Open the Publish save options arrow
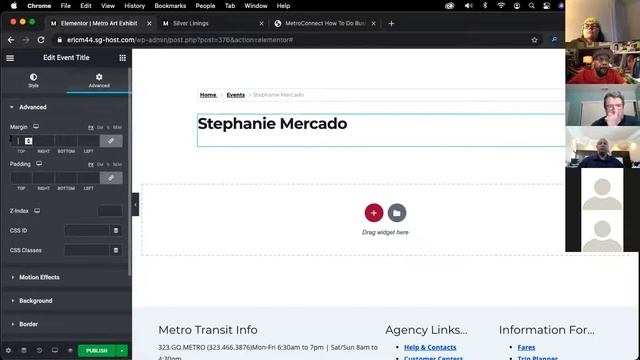The height and width of the screenshot is (360, 640). click(122, 351)
